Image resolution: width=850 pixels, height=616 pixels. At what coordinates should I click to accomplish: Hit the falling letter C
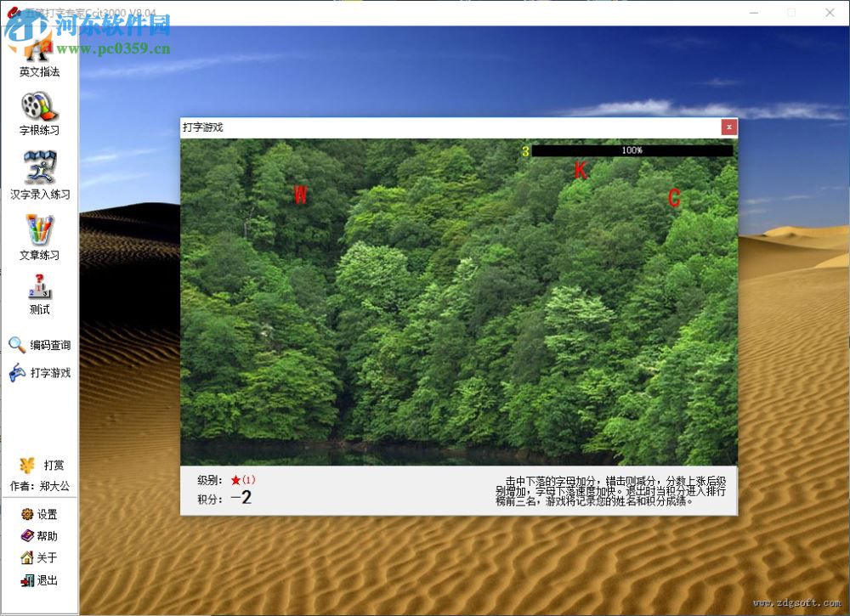point(674,199)
